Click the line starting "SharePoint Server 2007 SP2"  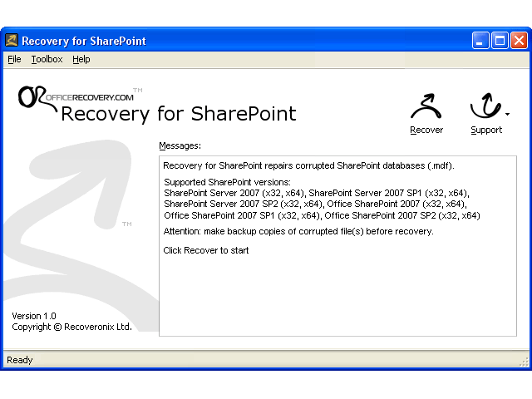click(315, 204)
